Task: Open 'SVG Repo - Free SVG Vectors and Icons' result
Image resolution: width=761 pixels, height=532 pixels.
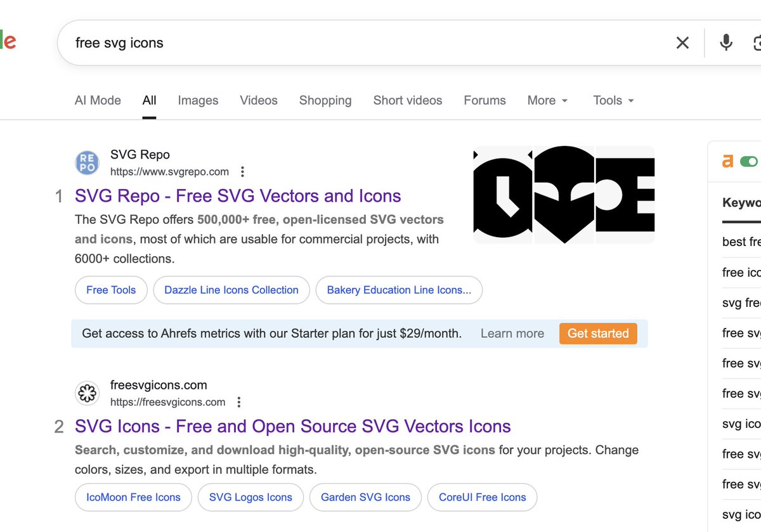Action: tap(238, 196)
